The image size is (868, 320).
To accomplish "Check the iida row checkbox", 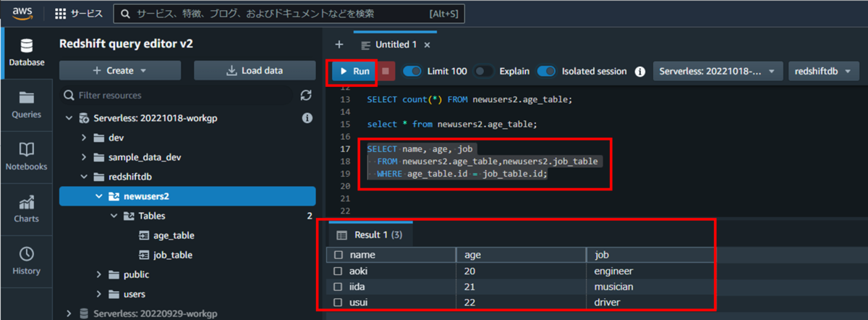I will [x=338, y=287].
